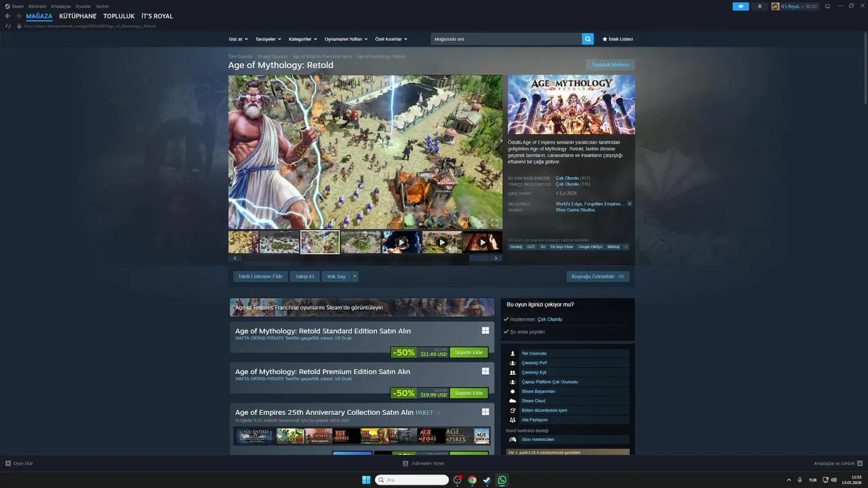Expand the Göz at dropdown
Image resolution: width=868 pixels, height=488 pixels.
point(238,39)
